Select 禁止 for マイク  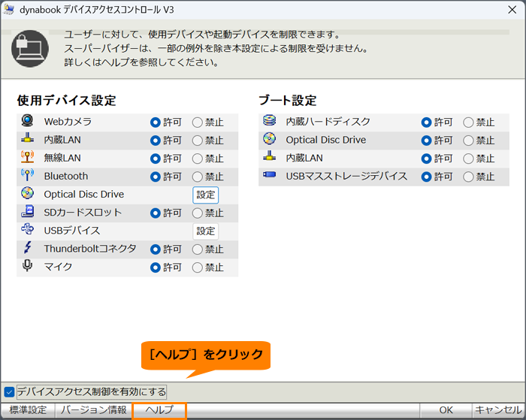pos(197,267)
